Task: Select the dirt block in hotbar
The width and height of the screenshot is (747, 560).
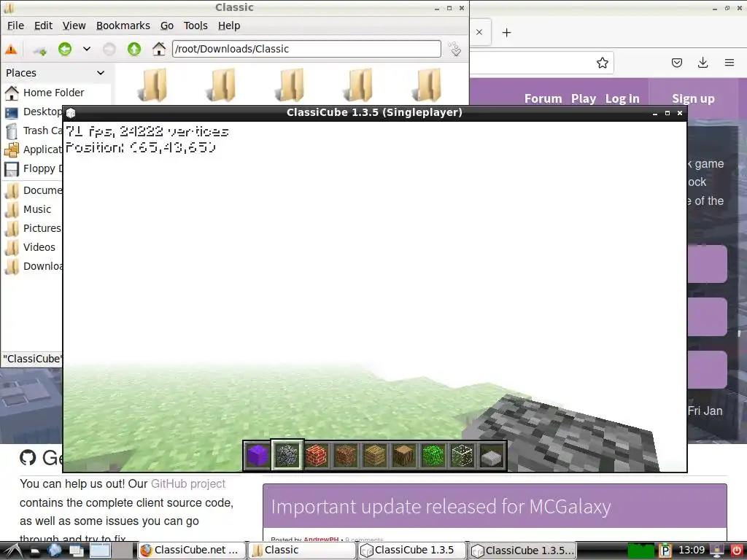Action: 345,455
